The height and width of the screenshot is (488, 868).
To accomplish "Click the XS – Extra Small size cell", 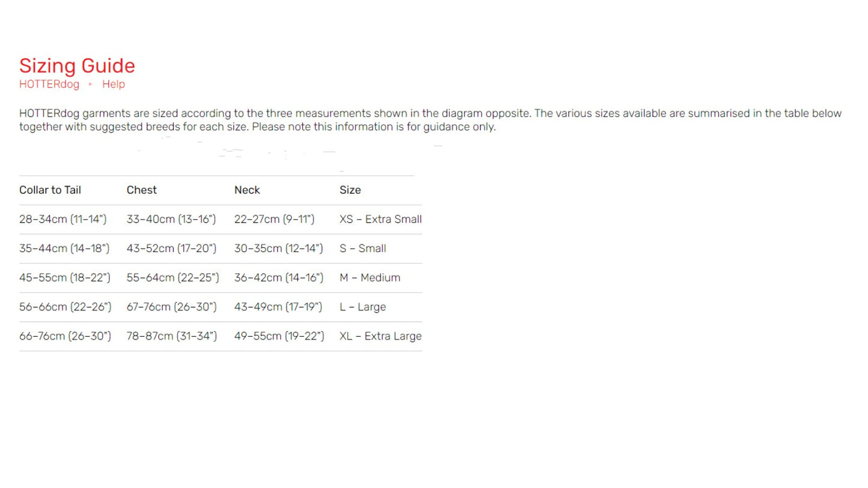I will coord(380,219).
